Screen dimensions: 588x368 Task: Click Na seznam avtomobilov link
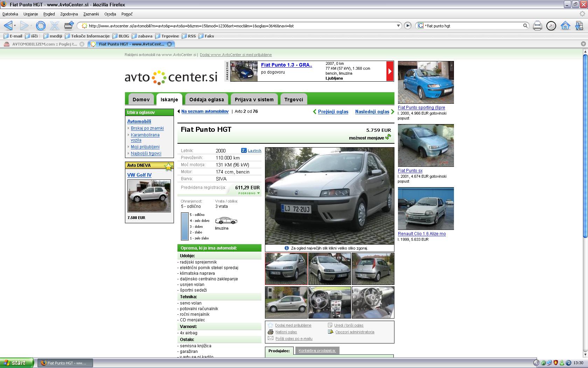click(x=205, y=111)
